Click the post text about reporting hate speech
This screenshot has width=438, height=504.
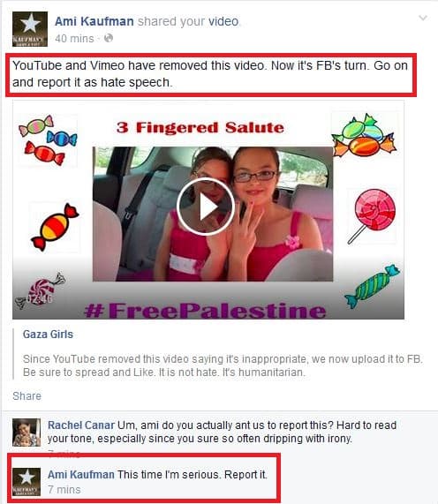210,74
